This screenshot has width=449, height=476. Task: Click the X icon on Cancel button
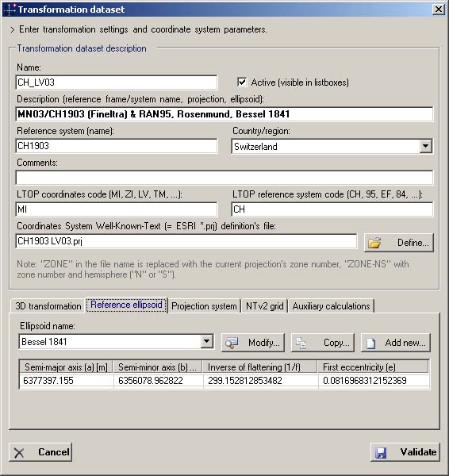(x=19, y=453)
